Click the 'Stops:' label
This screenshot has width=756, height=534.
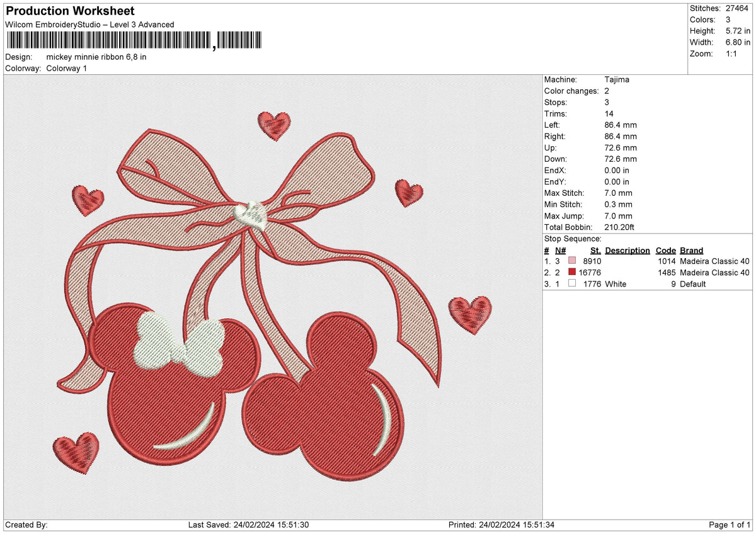click(x=556, y=103)
